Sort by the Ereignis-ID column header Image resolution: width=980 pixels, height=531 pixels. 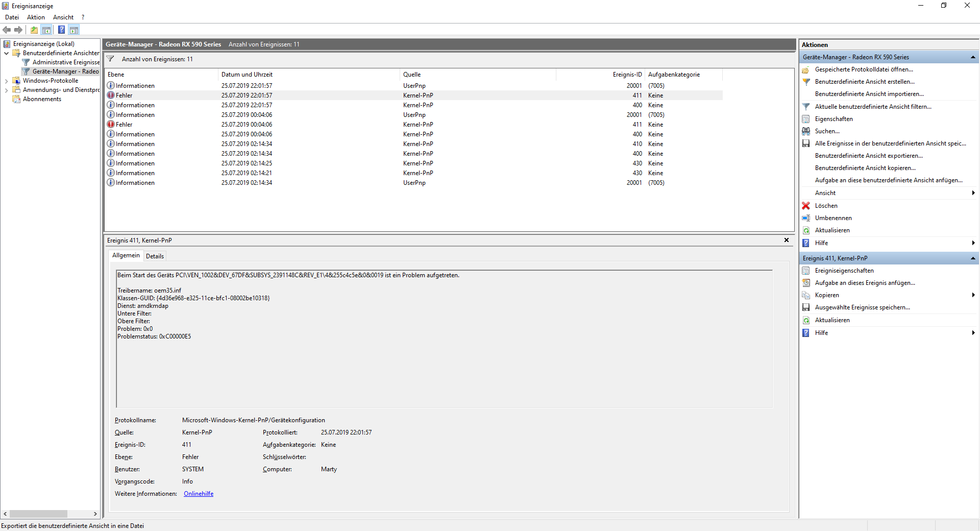click(x=600, y=75)
